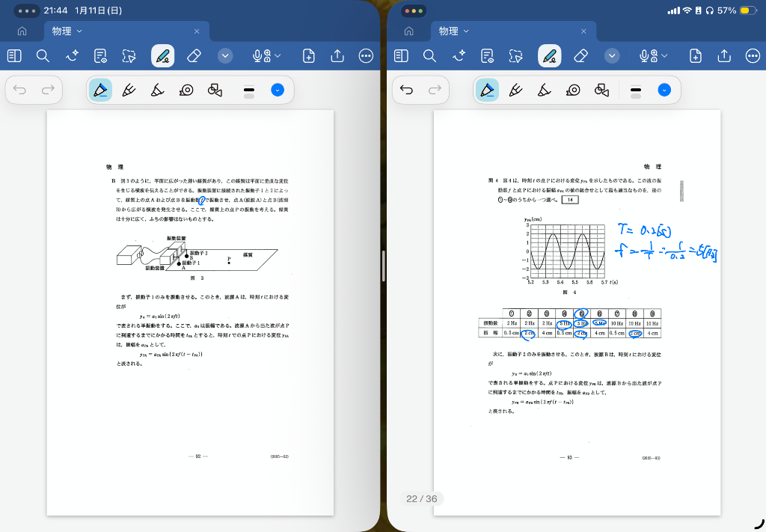Select the eraser tool in the right window
Screen dimensions: 766x532
tap(581, 56)
